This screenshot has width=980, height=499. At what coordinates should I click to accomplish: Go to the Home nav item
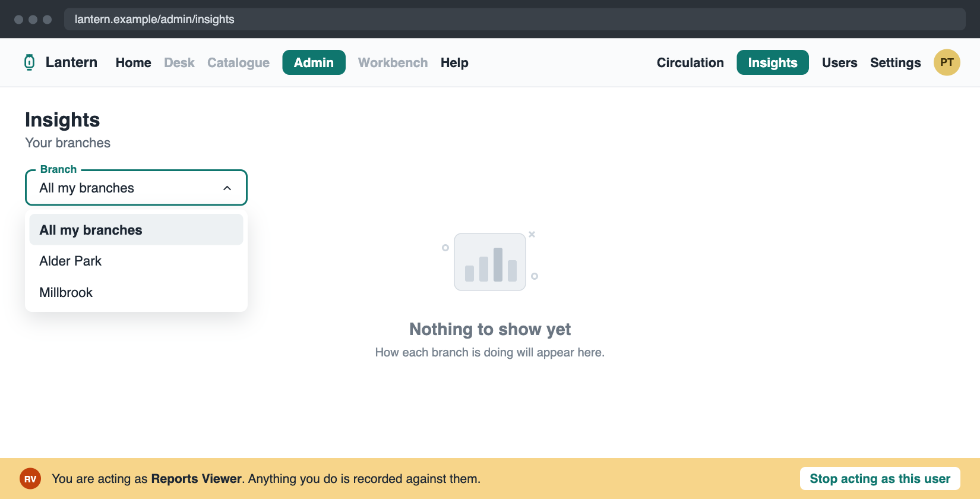click(x=134, y=62)
